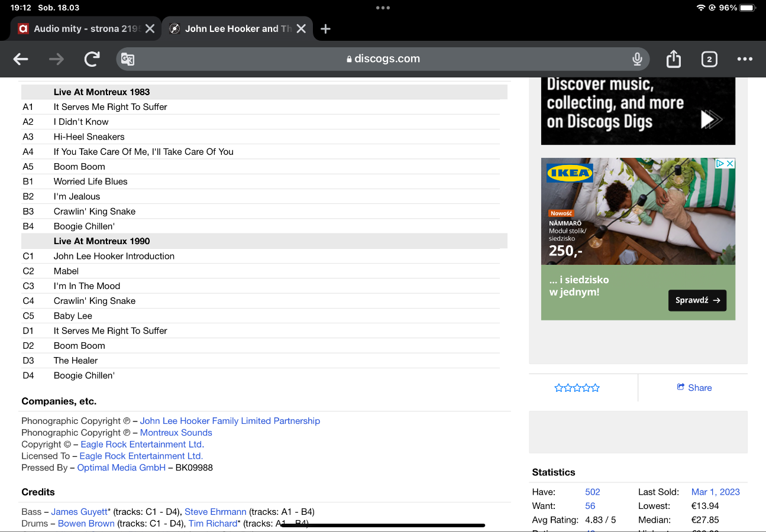Close the John Lee Hooker tab
Viewport: 766px width, 532px height.
click(302, 28)
